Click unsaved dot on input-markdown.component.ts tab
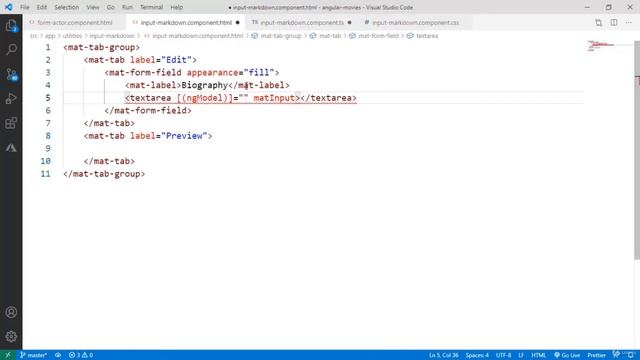The width and height of the screenshot is (640, 360). (349, 23)
